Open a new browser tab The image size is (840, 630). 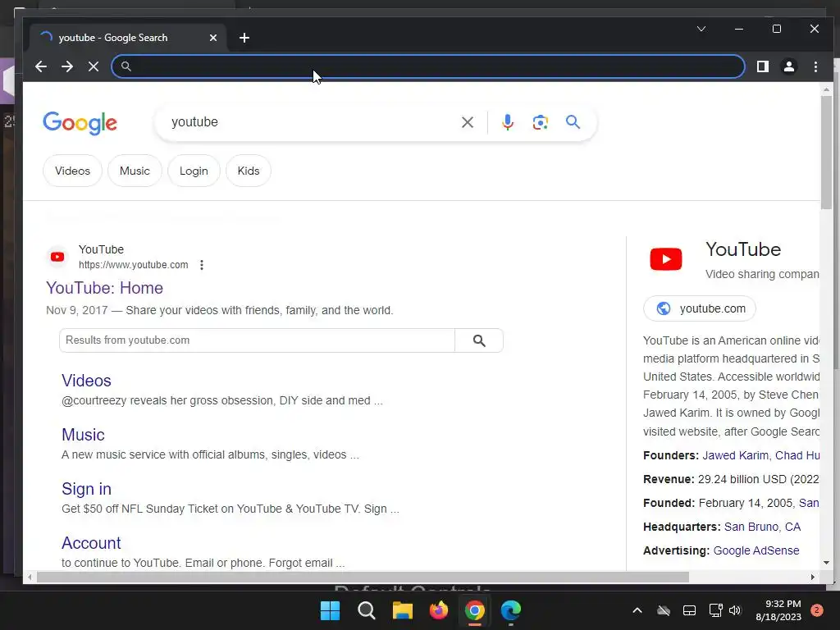244,38
